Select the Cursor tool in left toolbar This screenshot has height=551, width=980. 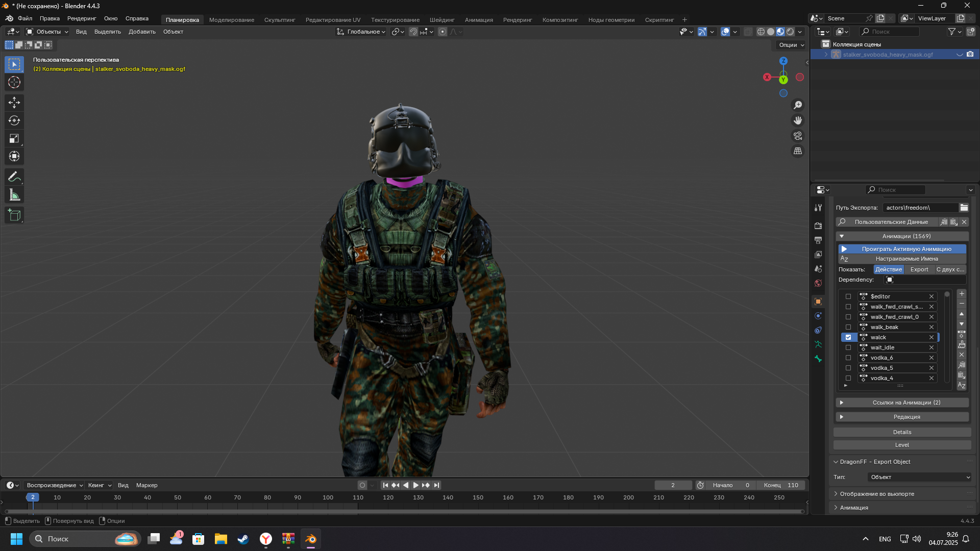tap(14, 82)
